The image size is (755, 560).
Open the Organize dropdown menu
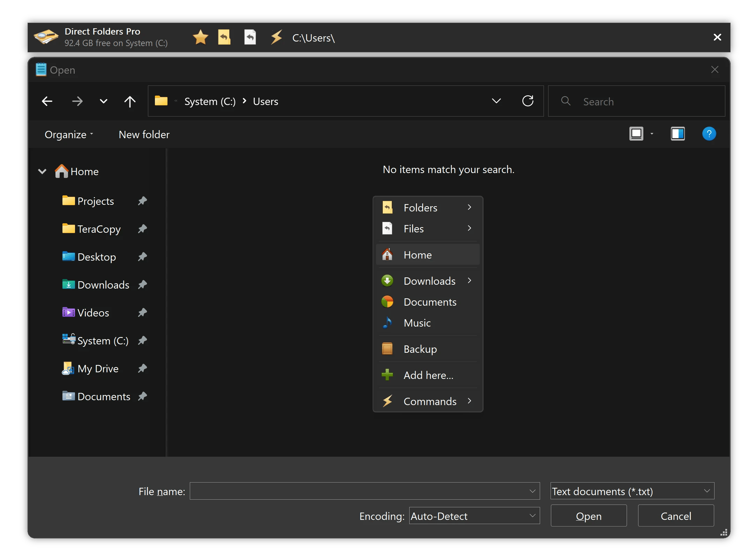click(69, 134)
